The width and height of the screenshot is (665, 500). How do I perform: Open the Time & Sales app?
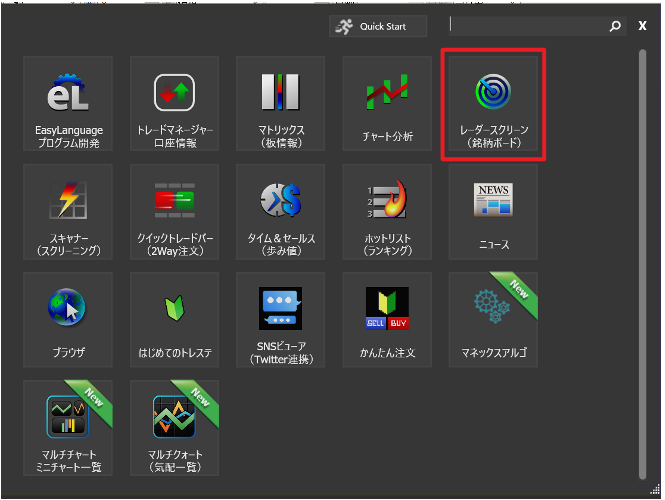pos(280,212)
